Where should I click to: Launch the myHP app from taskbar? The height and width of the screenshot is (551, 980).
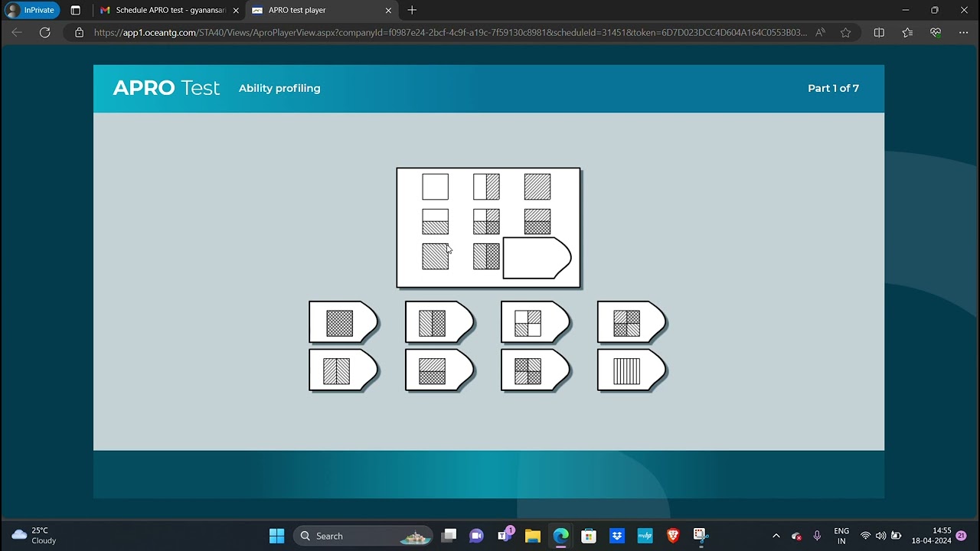tap(645, 536)
